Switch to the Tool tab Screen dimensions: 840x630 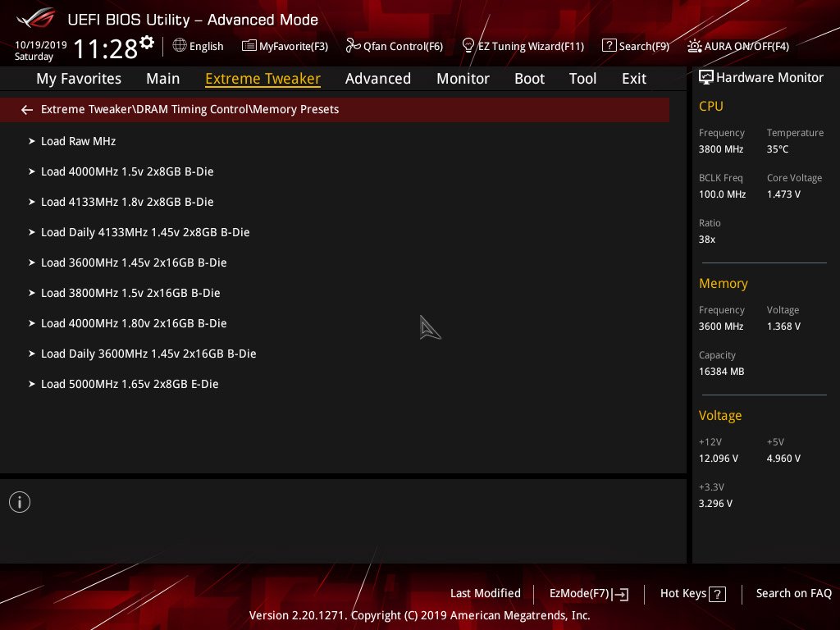click(582, 79)
